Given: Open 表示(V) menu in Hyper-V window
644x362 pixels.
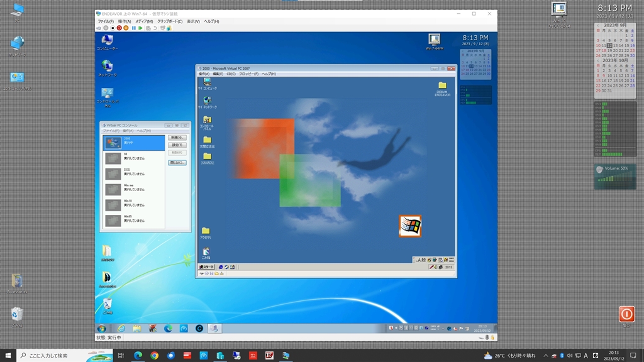Looking at the screenshot, I should 193,21.
